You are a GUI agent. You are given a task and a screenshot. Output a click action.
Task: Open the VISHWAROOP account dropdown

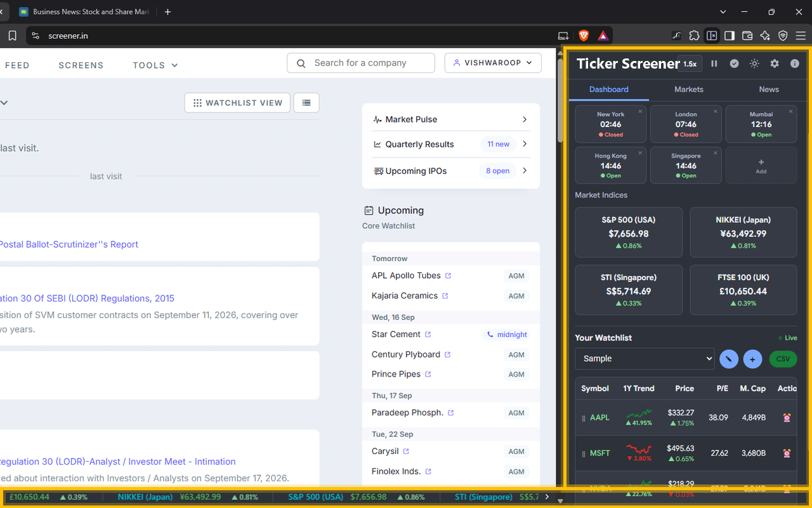pos(493,63)
